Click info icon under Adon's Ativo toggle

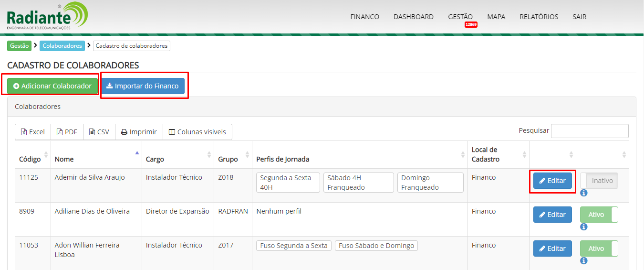pyautogui.click(x=583, y=261)
